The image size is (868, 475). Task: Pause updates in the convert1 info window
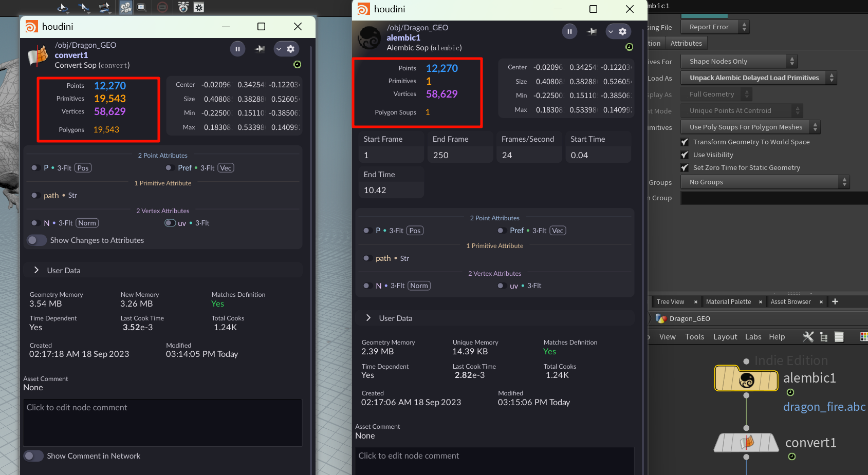click(237, 49)
